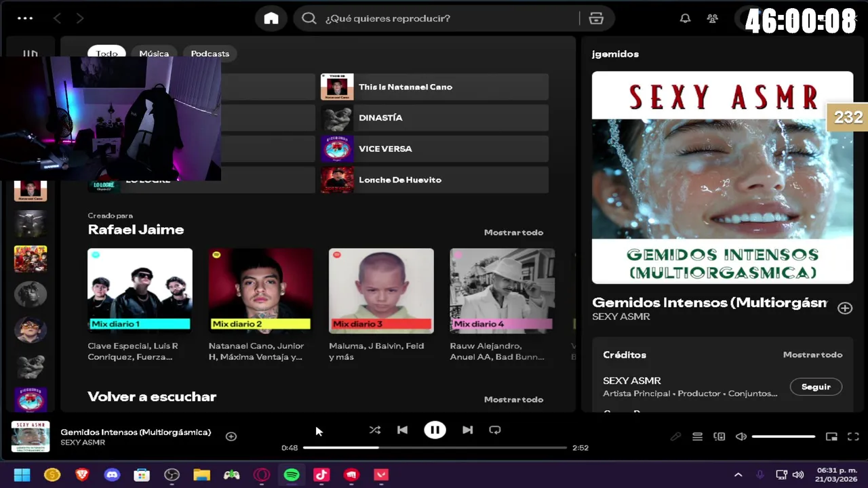Screen dimensions: 868x488
Task: Adjust the volume slider
Action: tap(783, 436)
